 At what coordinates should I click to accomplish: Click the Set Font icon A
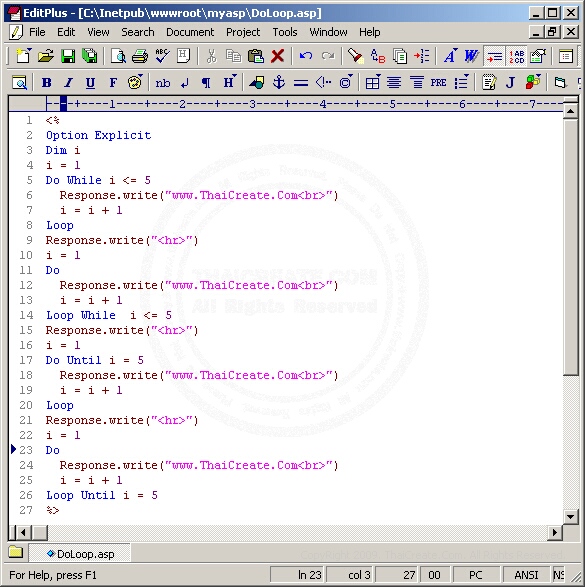[450, 56]
